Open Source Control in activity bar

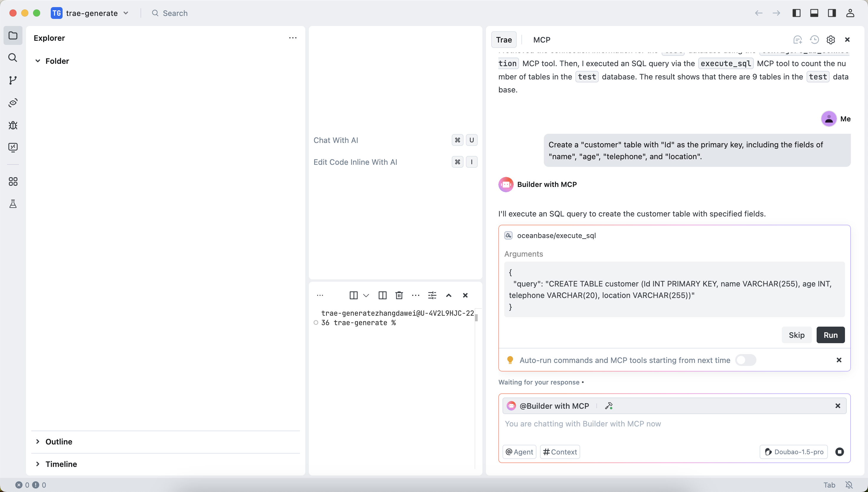pos(13,80)
